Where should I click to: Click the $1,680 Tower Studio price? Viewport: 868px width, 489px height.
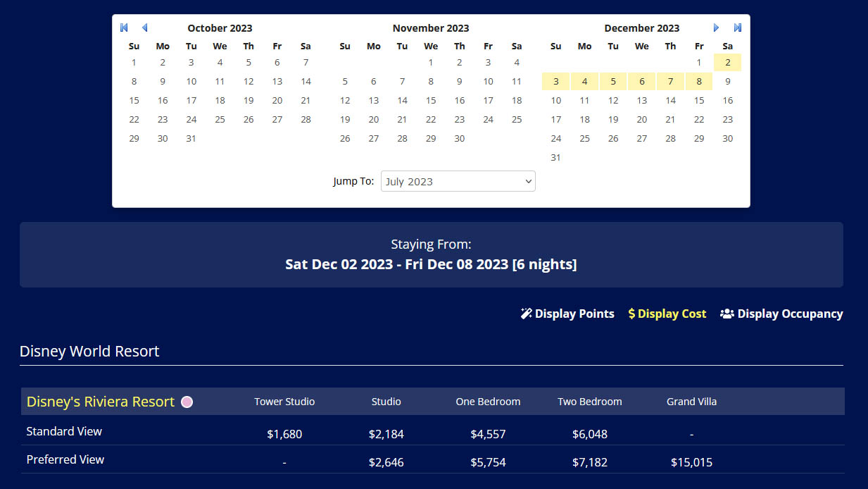point(284,434)
